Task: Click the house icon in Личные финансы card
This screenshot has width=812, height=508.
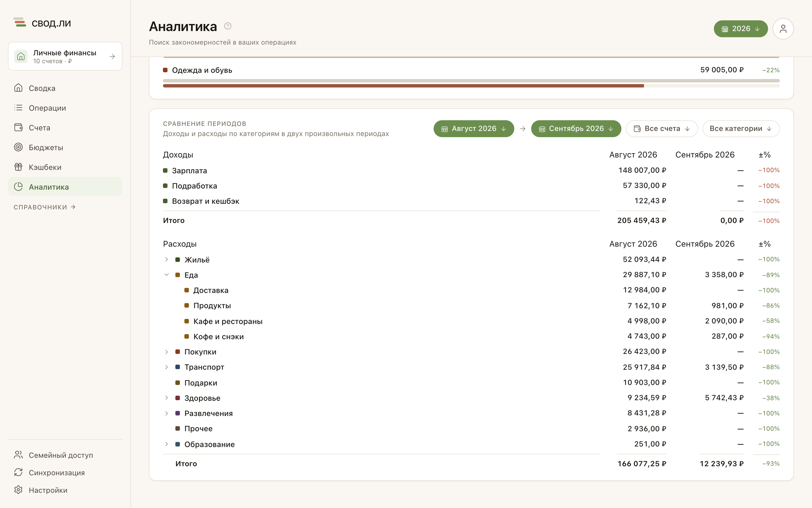Action: (21, 56)
